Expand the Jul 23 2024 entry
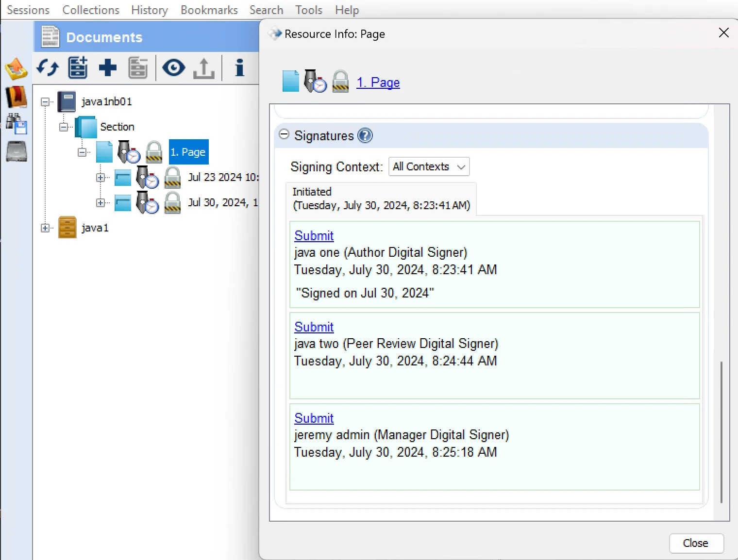The width and height of the screenshot is (738, 560). pos(101,178)
